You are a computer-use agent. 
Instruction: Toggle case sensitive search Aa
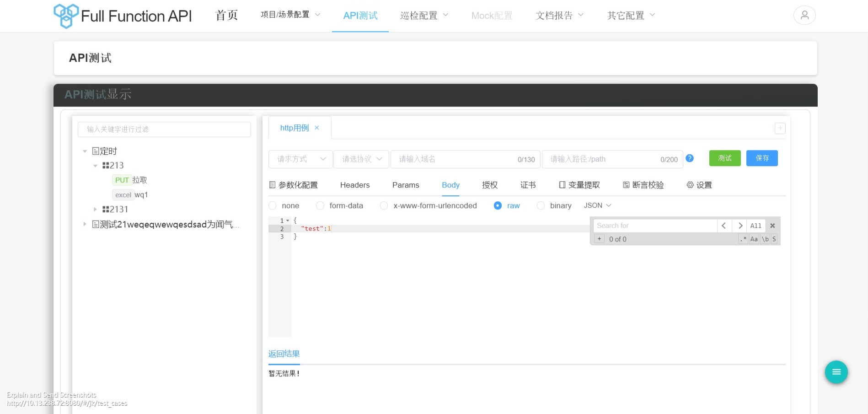754,239
